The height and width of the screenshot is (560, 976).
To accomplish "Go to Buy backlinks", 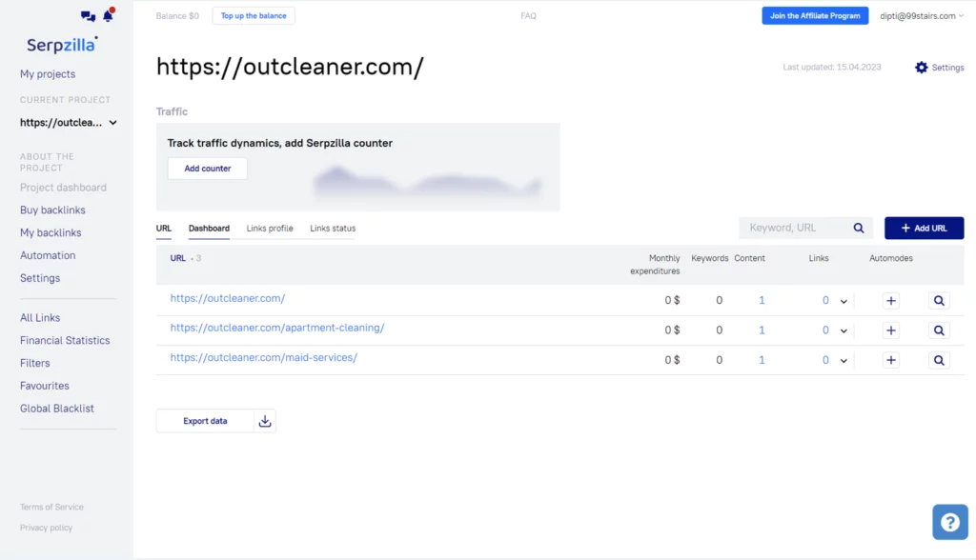I will click(x=52, y=210).
